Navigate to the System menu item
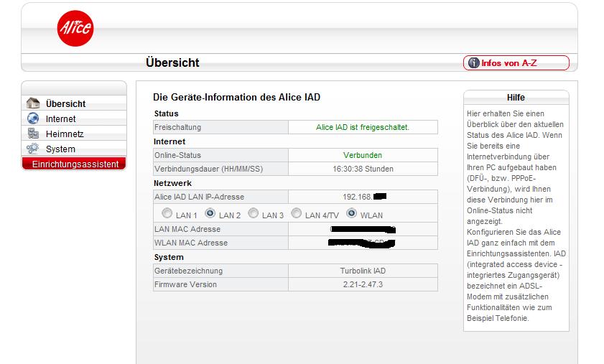Image resolution: width=604 pixels, height=364 pixels. pos(60,149)
